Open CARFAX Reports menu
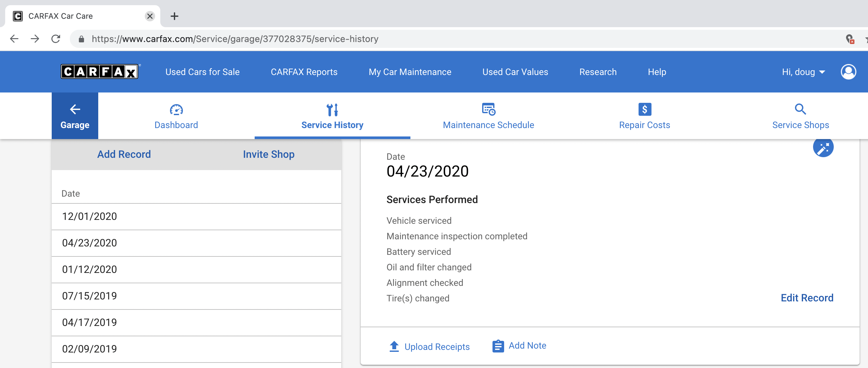Screen dimensions: 868x368 tap(304, 72)
